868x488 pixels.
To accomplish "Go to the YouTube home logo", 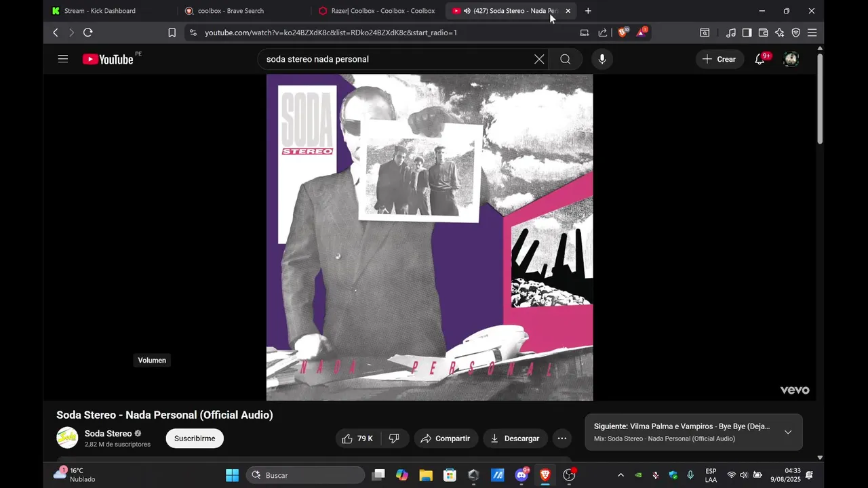I will [108, 59].
